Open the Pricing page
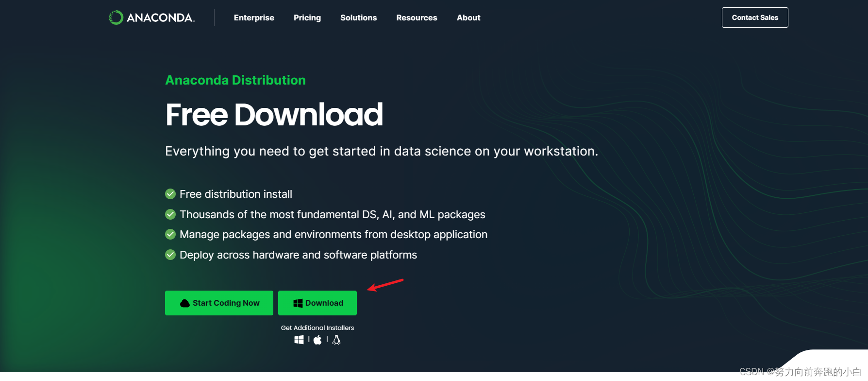 coord(307,18)
